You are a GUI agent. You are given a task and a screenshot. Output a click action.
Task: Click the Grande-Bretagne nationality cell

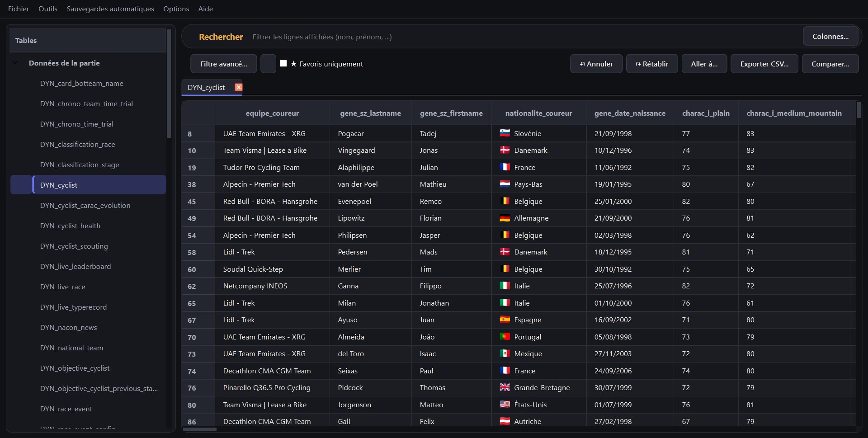[539, 387]
